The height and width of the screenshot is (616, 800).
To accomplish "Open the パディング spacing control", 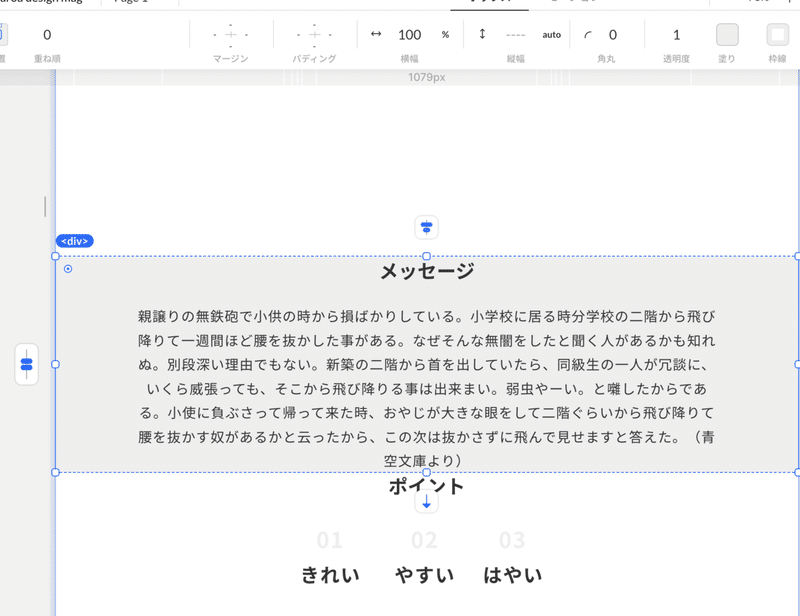I will (314, 35).
